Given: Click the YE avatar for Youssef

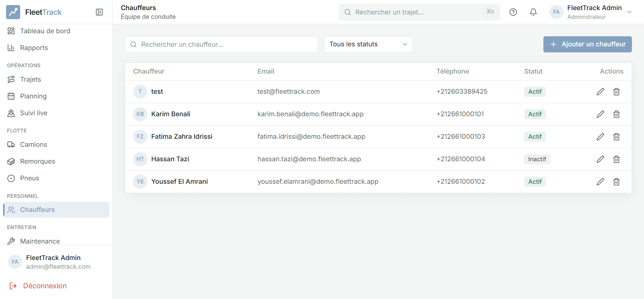Looking at the screenshot, I should pyautogui.click(x=140, y=182).
